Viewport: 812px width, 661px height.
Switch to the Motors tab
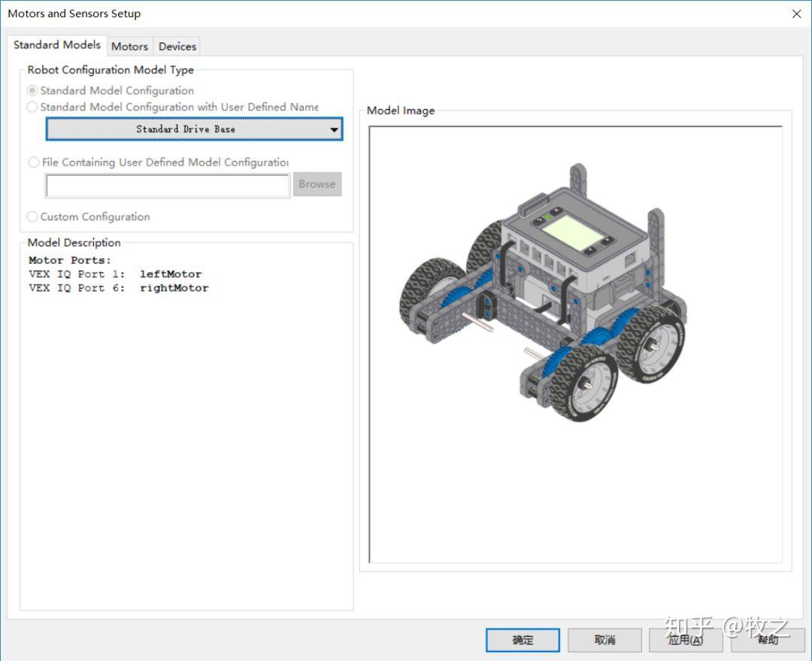click(129, 47)
